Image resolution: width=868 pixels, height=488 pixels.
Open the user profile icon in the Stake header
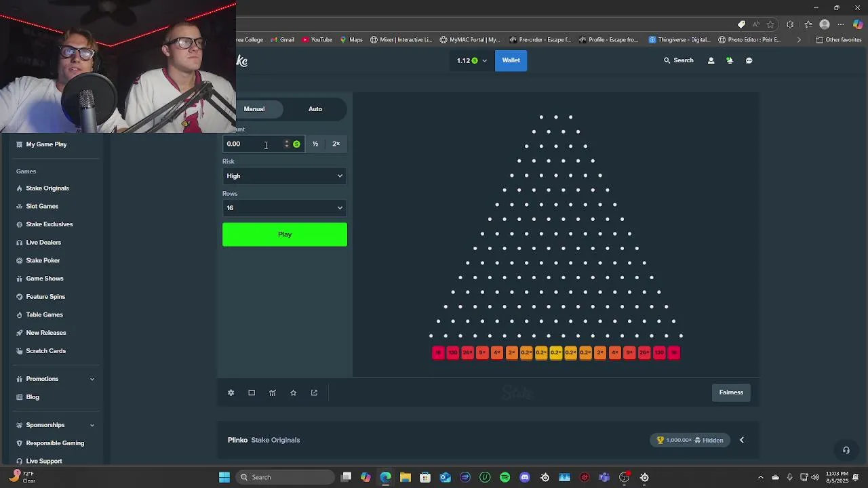(x=711, y=60)
